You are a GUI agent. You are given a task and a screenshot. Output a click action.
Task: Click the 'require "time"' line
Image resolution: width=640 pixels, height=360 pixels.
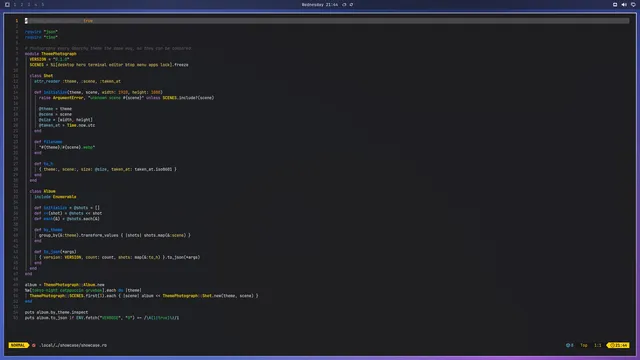[x=41, y=37]
